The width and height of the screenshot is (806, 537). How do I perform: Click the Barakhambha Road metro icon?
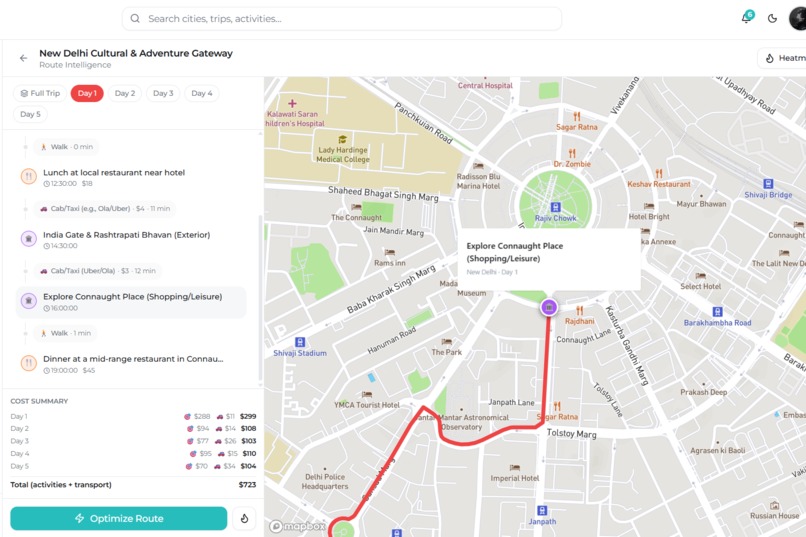point(718,311)
